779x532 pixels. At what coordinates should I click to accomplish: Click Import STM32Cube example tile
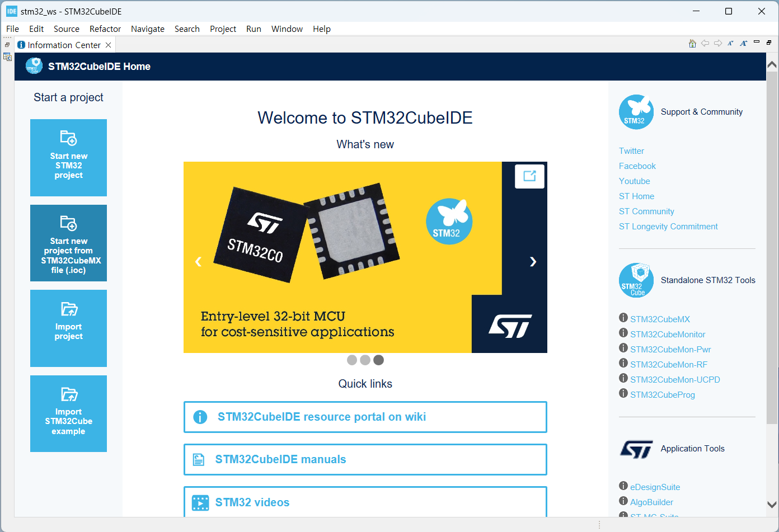point(68,413)
